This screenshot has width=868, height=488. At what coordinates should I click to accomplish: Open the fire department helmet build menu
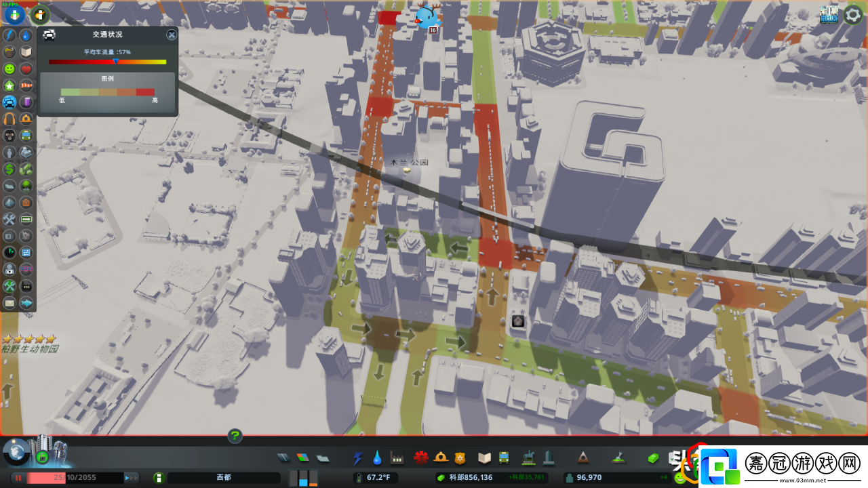pyautogui.click(x=441, y=458)
